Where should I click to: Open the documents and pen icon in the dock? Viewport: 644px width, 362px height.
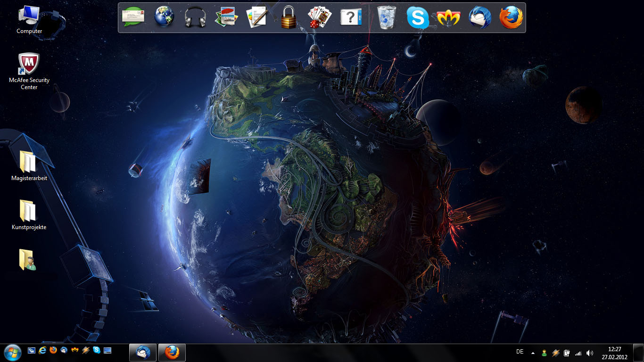[257, 17]
